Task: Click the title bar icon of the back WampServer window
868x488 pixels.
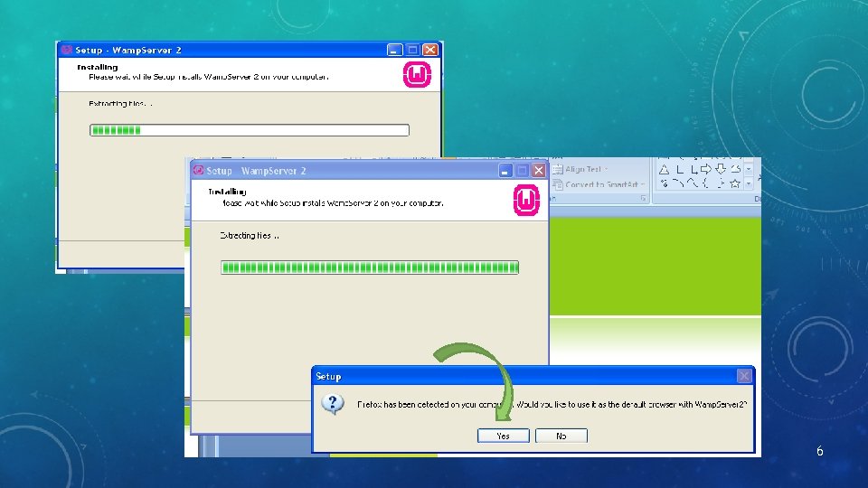Action: (x=66, y=49)
